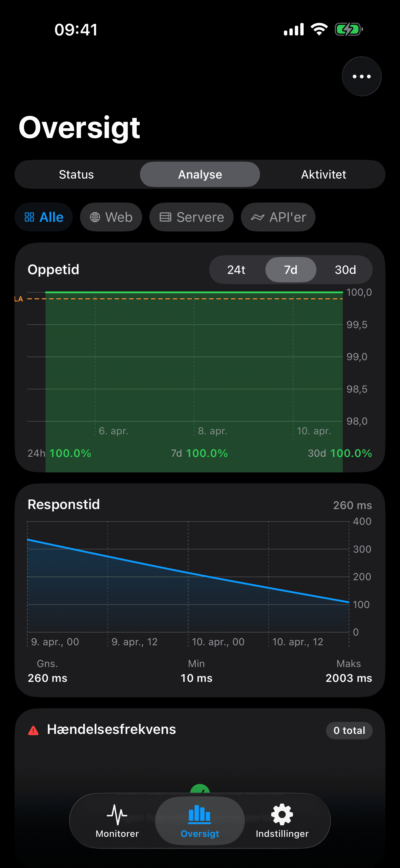
Task: Tap the Oversigt bar chart icon
Action: 200,814
